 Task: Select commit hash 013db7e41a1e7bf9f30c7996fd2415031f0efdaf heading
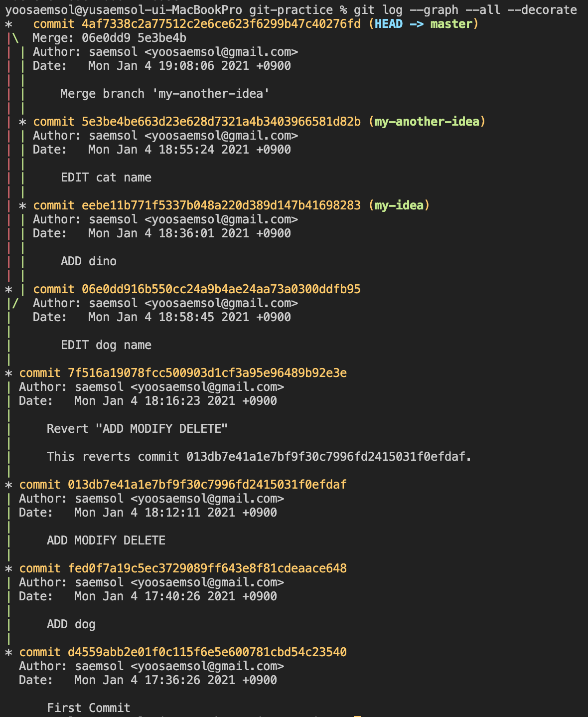[207, 485]
